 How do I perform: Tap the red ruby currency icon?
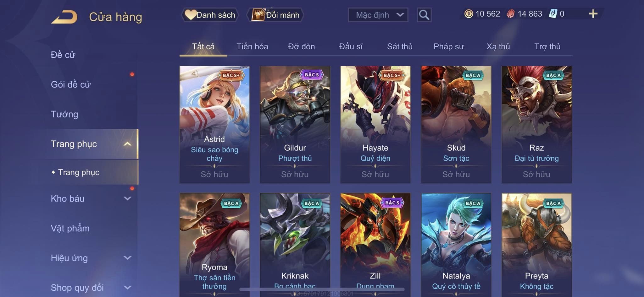pyautogui.click(x=510, y=14)
